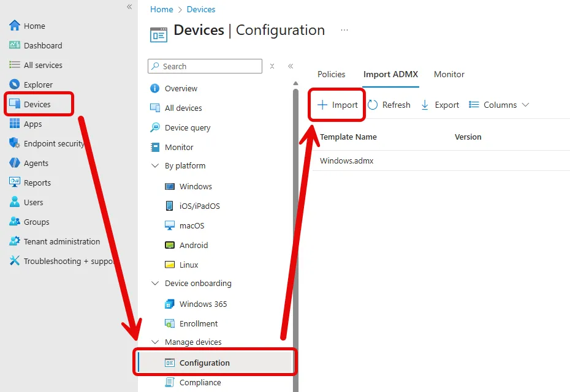This screenshot has height=392, width=570.
Task: Click the All services list icon
Action: pyautogui.click(x=15, y=65)
